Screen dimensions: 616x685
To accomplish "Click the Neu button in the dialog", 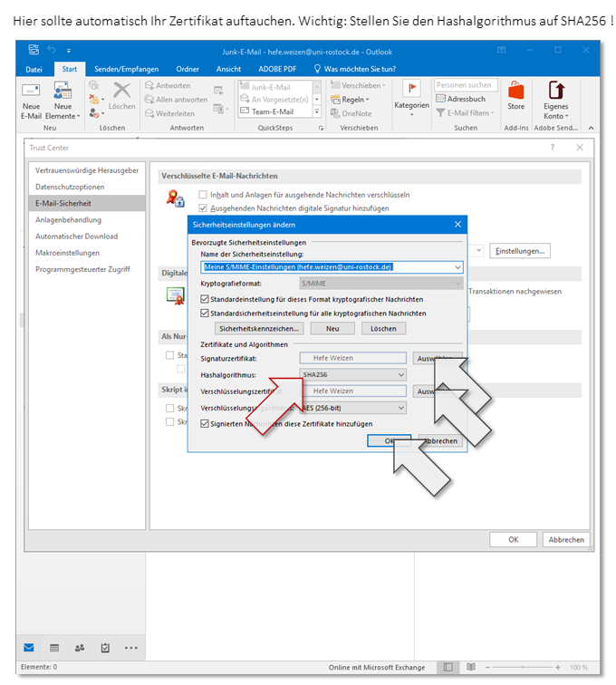I will pyautogui.click(x=332, y=329).
